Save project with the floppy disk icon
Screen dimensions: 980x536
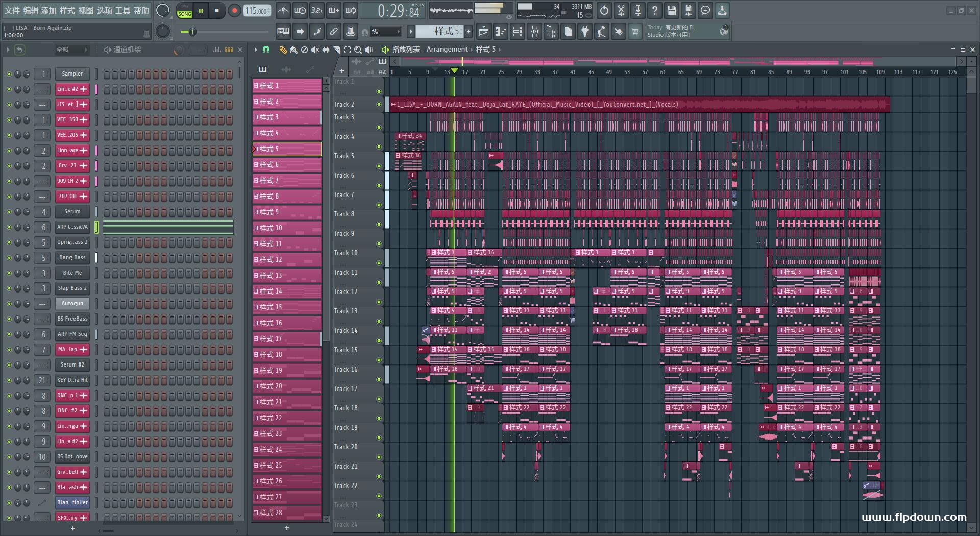[672, 10]
